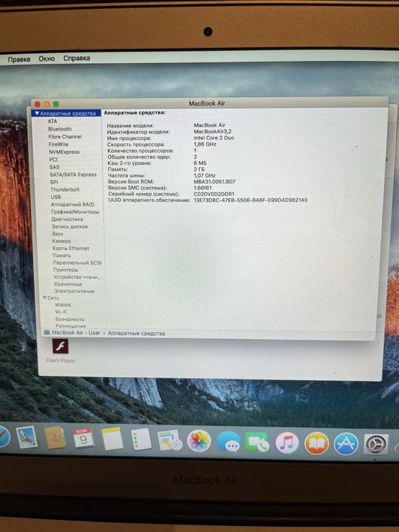This screenshot has width=399, height=532.
Task: Click the Boot ROM version MBA31.0061.B07
Action: [x=214, y=182]
